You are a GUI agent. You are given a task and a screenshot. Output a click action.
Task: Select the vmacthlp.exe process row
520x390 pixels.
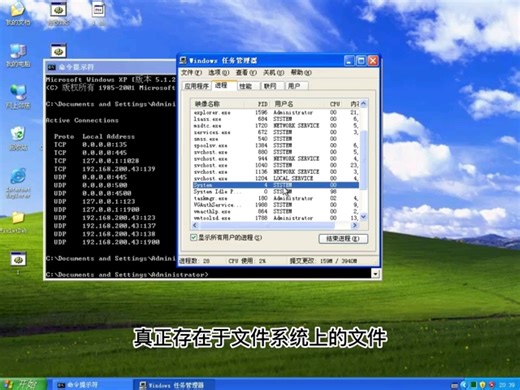[x=276, y=211]
